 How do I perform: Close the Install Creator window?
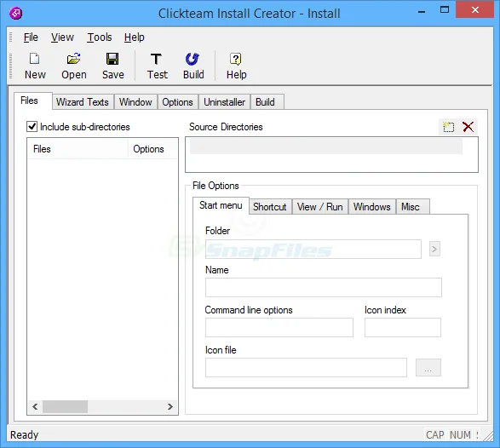click(x=474, y=10)
